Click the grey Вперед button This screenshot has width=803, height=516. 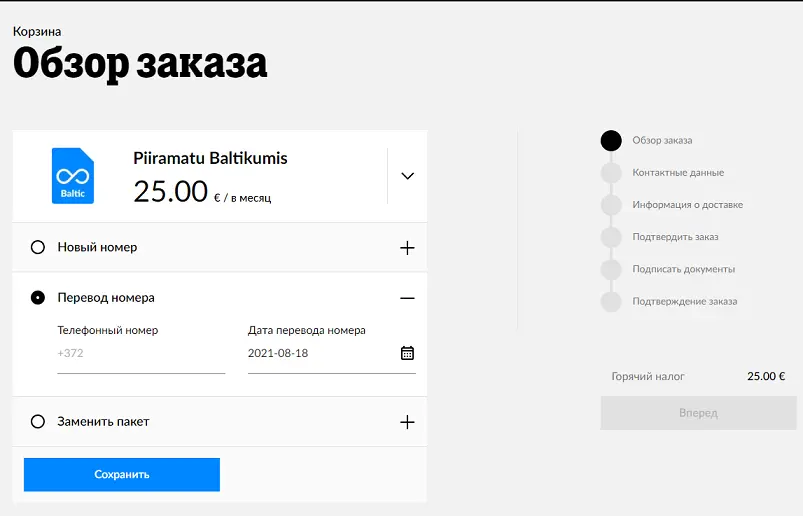point(699,413)
